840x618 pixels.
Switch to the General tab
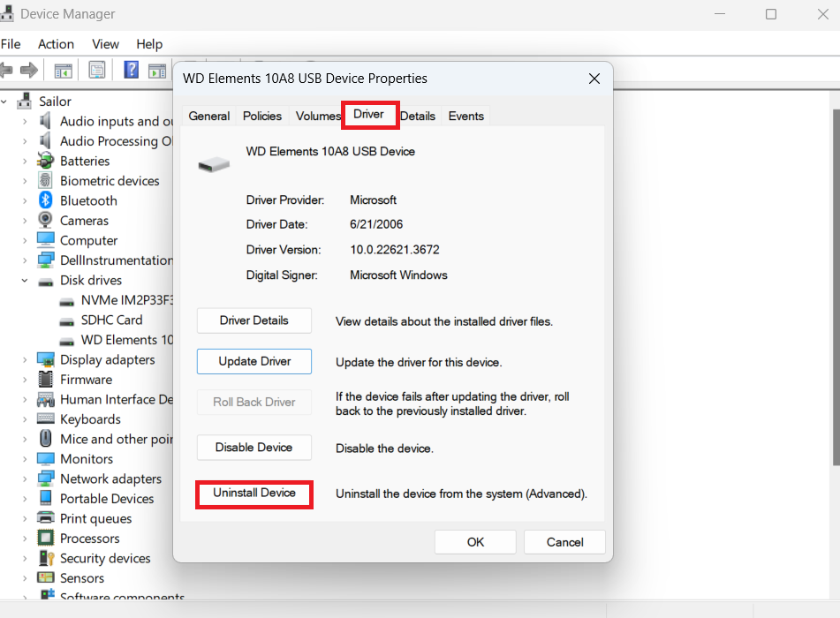[209, 116]
